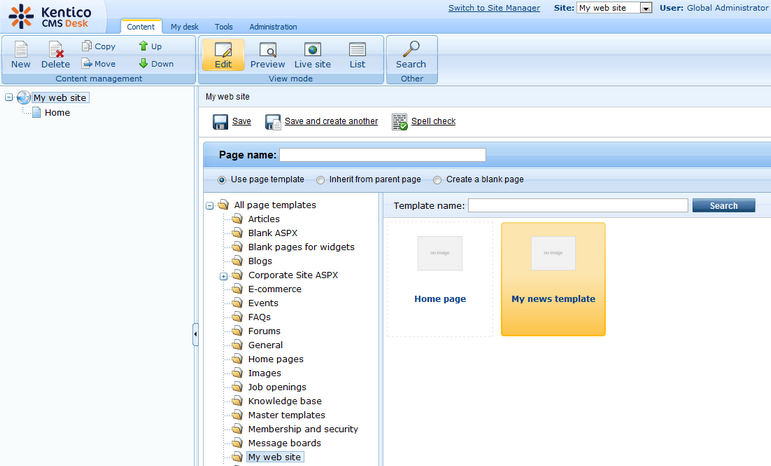Click the Spell check icon

400,122
